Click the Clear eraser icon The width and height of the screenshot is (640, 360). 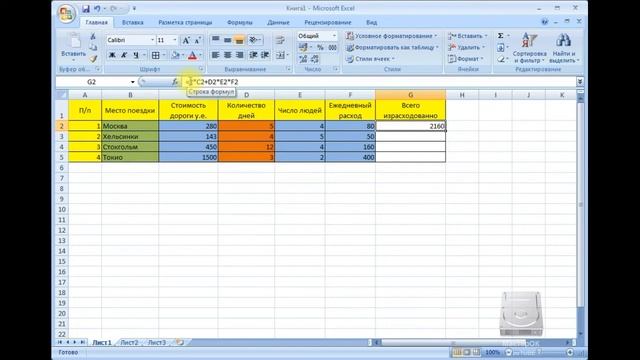point(501,59)
